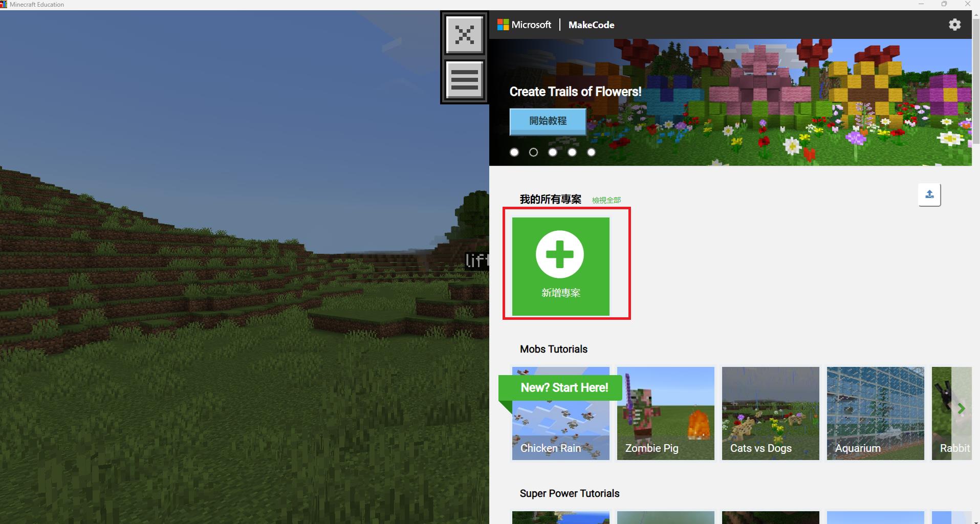Select fifth carousel dot indicator
980x524 pixels.
[591, 152]
